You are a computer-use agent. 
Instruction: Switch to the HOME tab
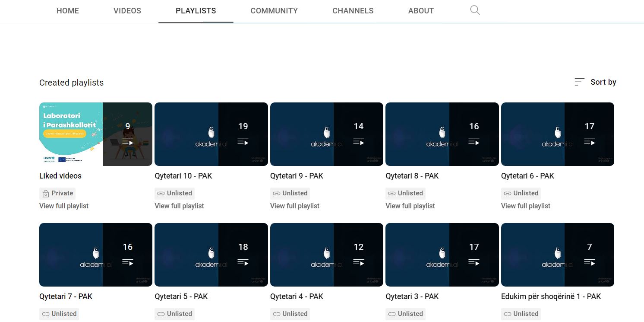(x=68, y=11)
